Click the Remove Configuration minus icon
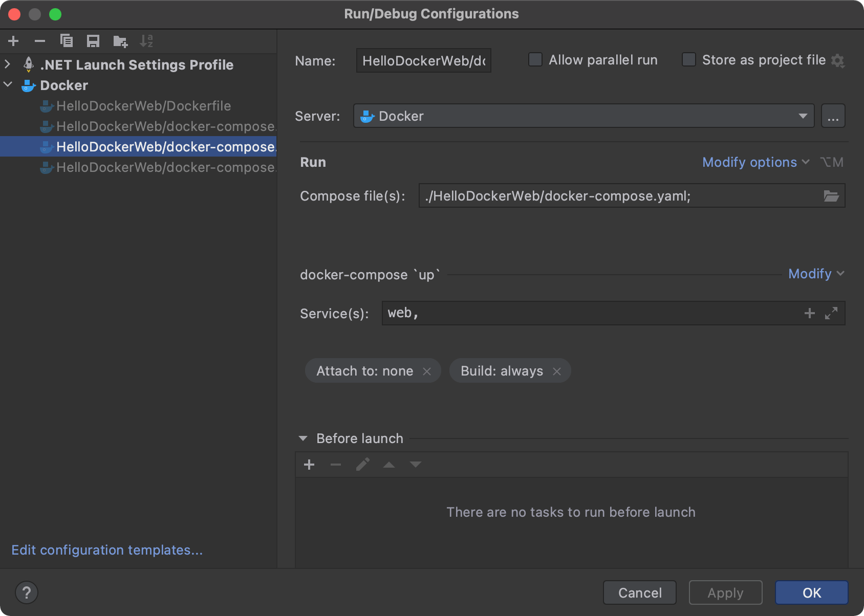The height and width of the screenshot is (616, 864). pyautogui.click(x=40, y=41)
